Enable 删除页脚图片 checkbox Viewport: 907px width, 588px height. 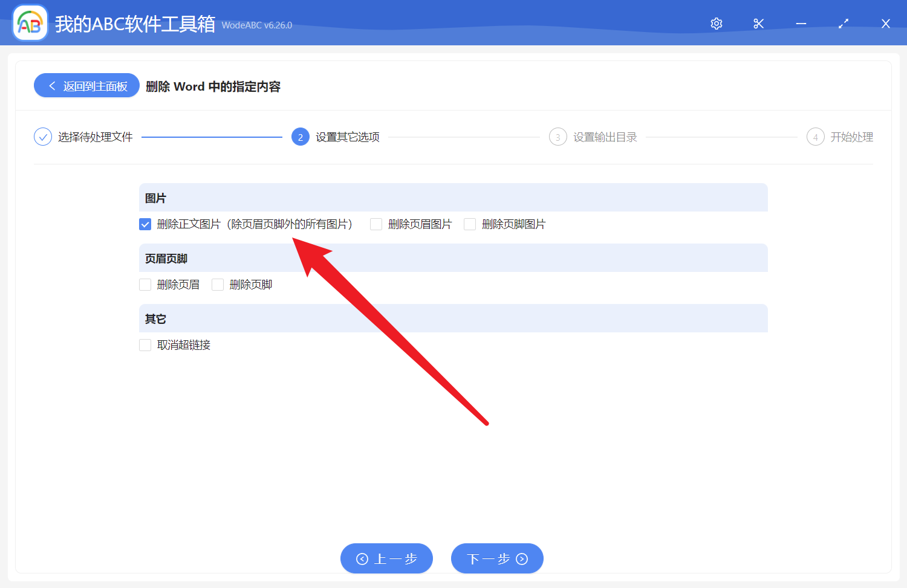(470, 224)
